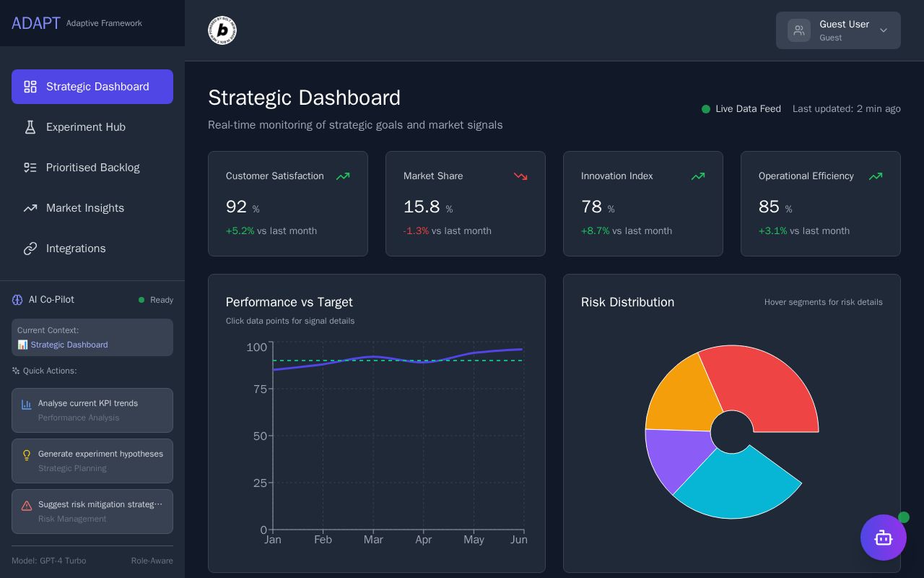Image resolution: width=924 pixels, height=578 pixels.
Task: Click the Market Share 15.8 % value
Action: (x=428, y=207)
